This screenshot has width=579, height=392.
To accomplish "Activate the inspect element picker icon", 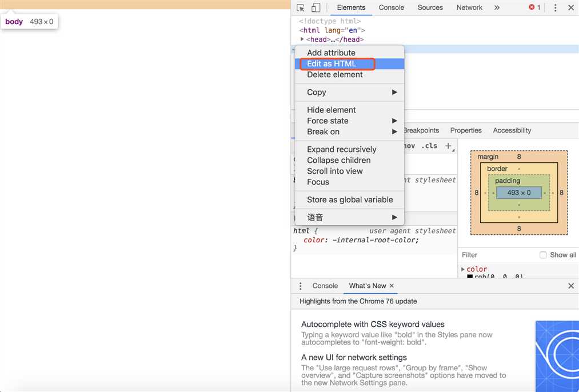I will tap(301, 8).
